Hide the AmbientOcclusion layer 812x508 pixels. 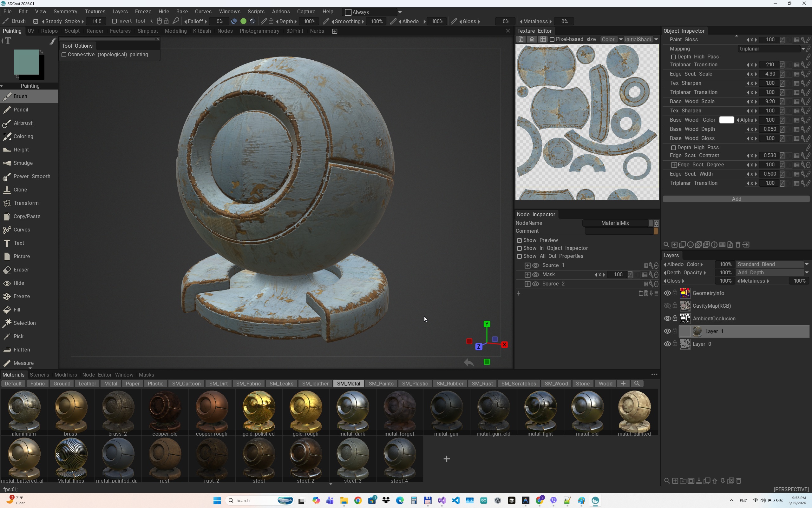coord(667,318)
